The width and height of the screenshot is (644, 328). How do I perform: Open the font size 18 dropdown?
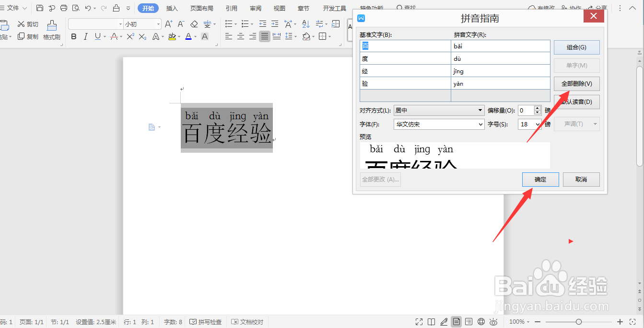pos(529,124)
